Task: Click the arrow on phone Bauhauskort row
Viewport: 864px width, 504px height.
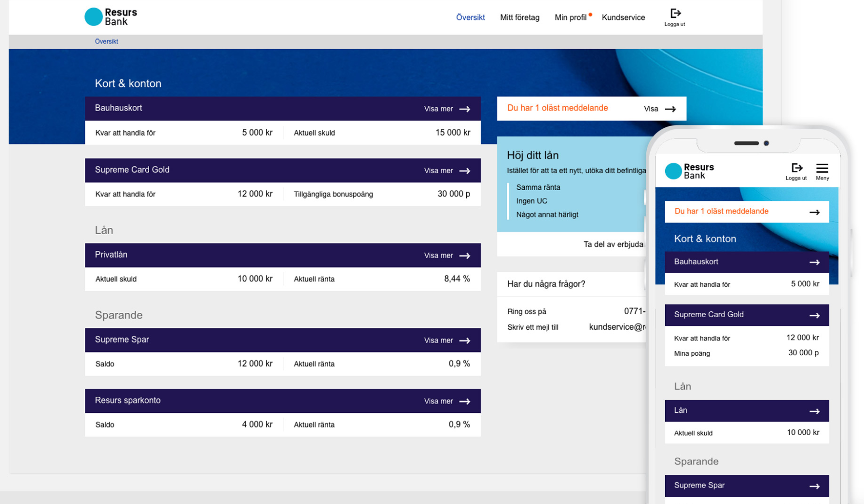Action: pos(815,263)
